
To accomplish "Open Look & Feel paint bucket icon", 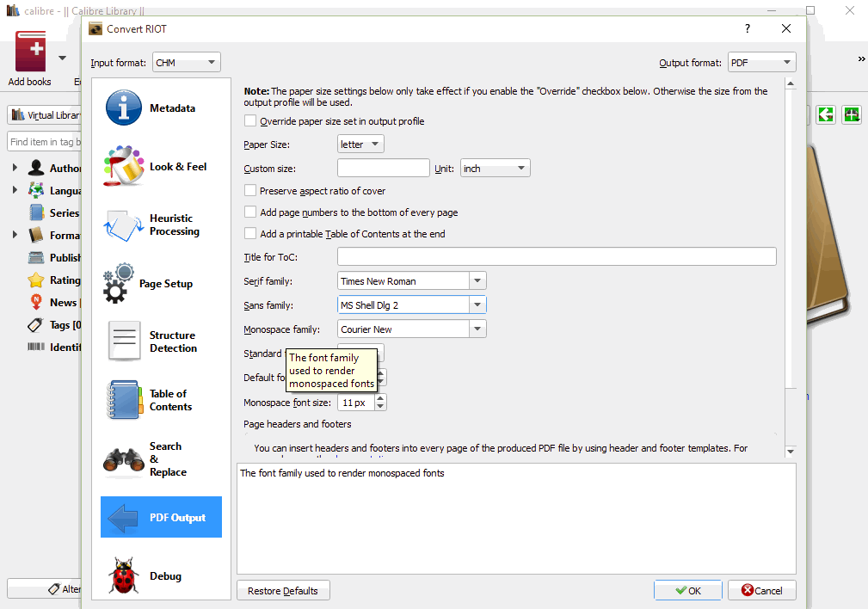I will 123,166.
